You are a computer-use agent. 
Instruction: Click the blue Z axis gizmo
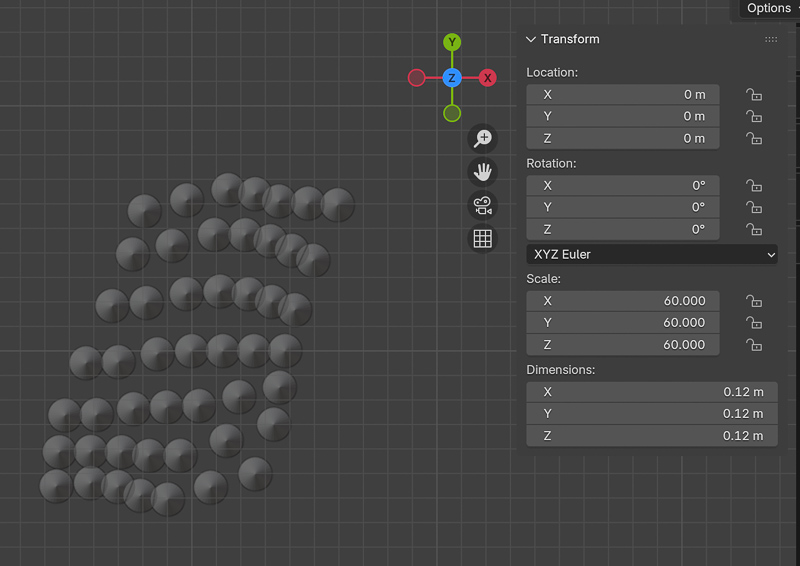[x=452, y=78]
